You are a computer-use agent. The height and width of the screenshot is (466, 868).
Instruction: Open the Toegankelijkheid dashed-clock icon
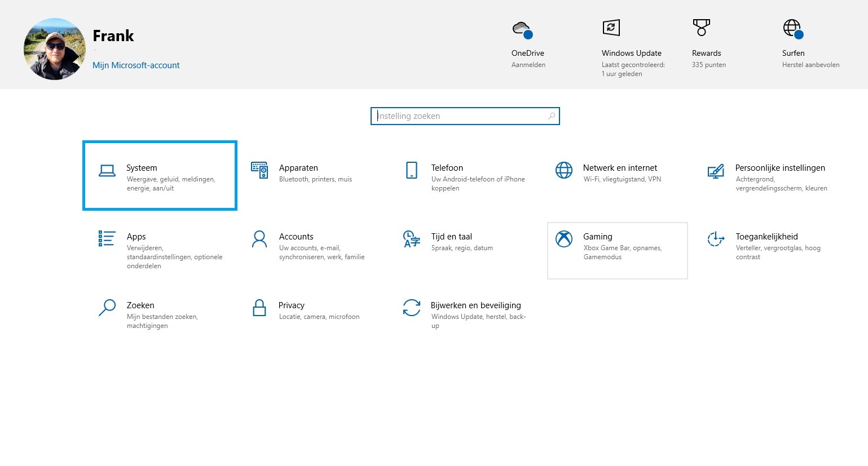[x=716, y=239]
